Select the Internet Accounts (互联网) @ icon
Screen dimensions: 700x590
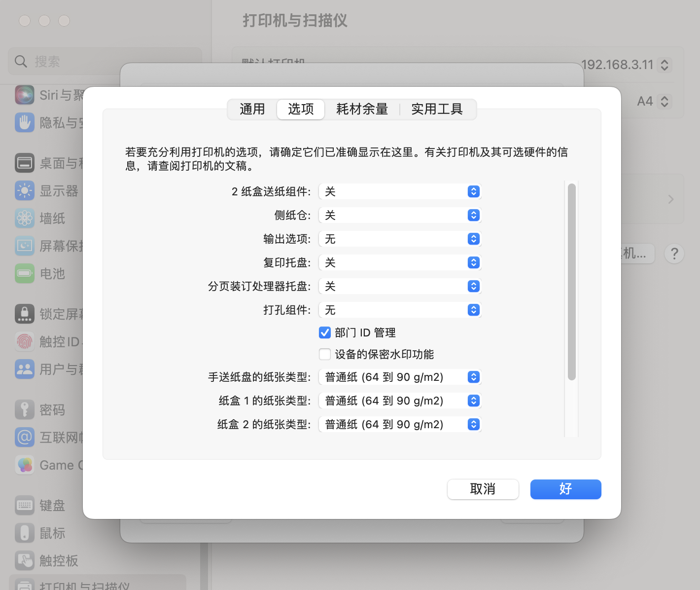(x=25, y=437)
